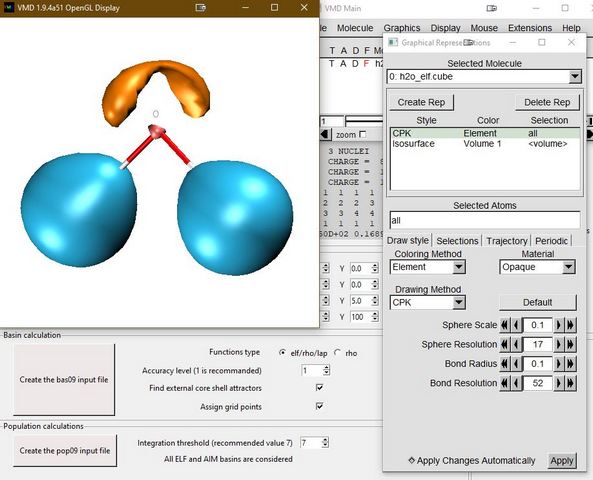Minimize the VMD OpenGL Display window

coord(245,8)
